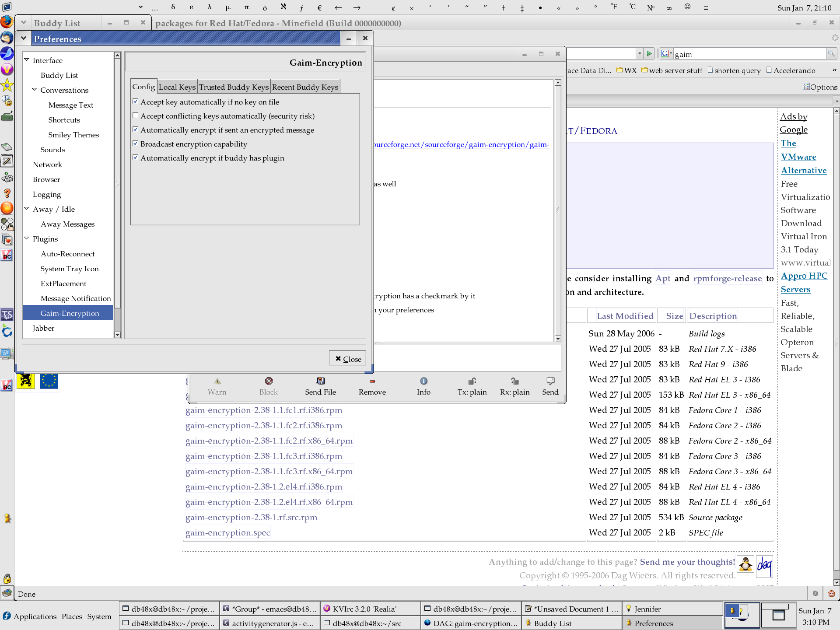Switch to the Local Keys tab

click(177, 87)
